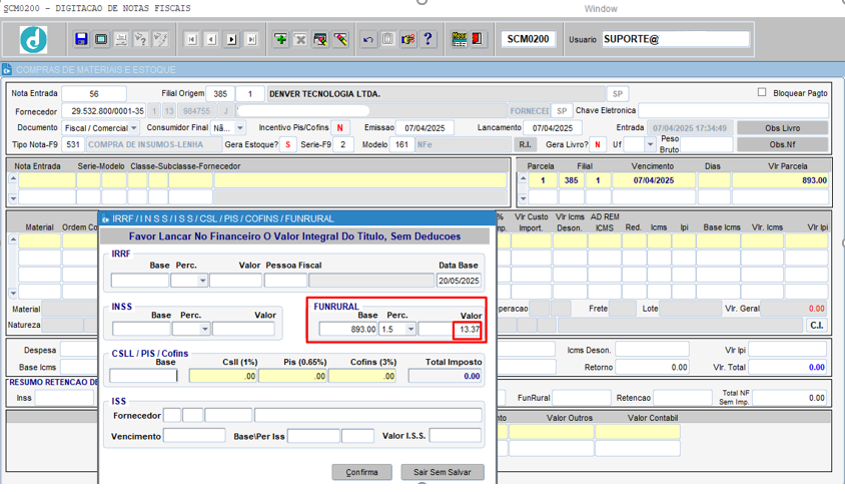Click the Denver logo icon
The image size is (845, 492).
click(x=33, y=39)
